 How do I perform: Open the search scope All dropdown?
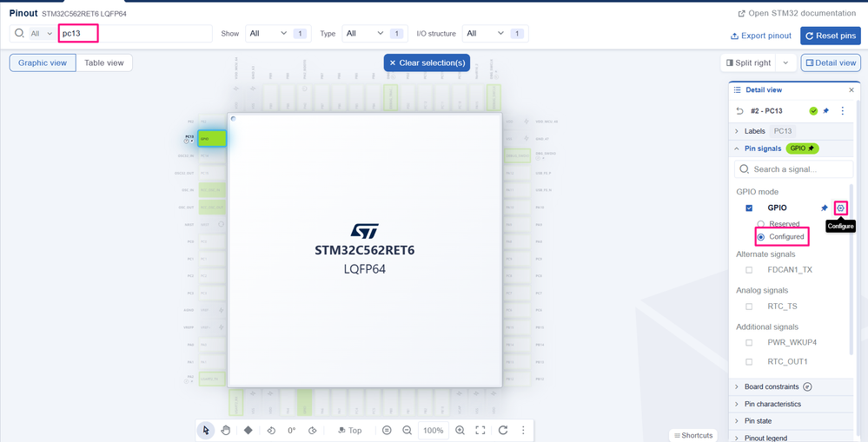point(42,34)
